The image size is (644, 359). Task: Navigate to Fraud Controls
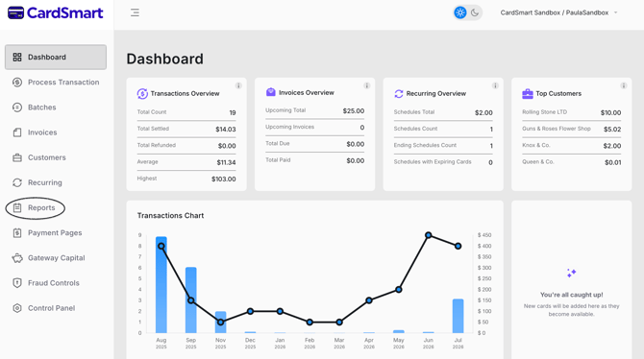click(x=56, y=283)
